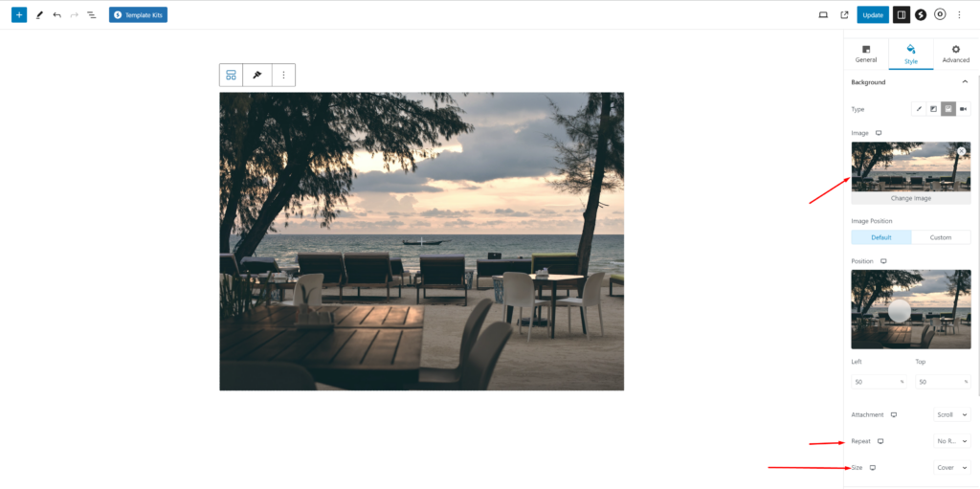The image size is (980, 489).
Task: Open the laptop device preview icon
Action: (823, 15)
